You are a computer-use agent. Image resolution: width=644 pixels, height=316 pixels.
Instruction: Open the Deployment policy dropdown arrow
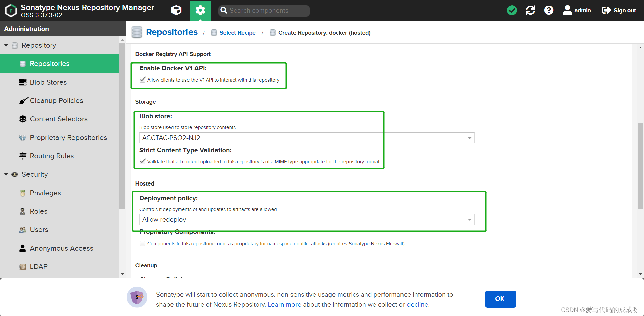click(470, 220)
